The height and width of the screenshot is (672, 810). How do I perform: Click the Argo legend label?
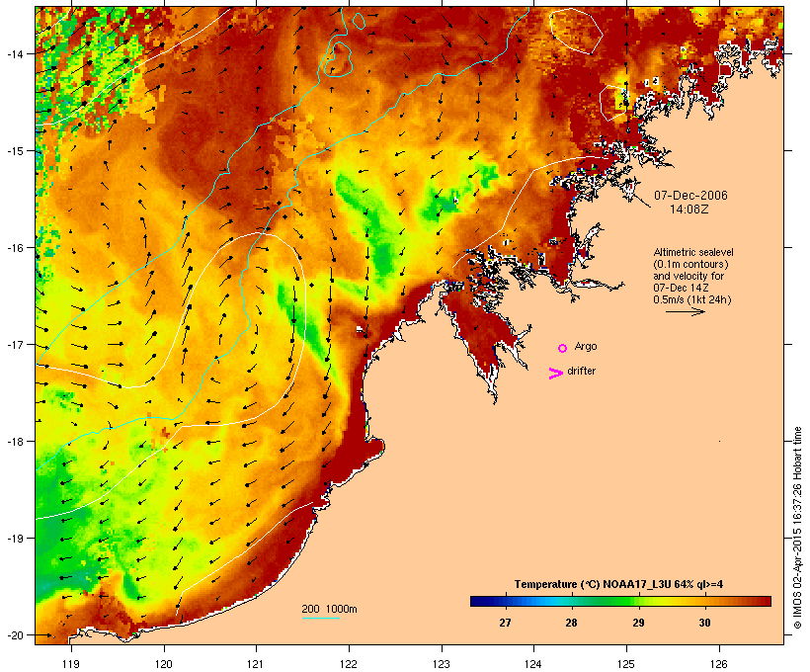pos(586,346)
